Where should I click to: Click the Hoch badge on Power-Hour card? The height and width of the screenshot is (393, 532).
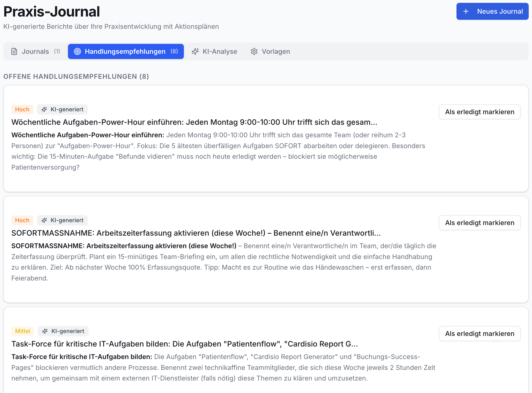(22, 109)
